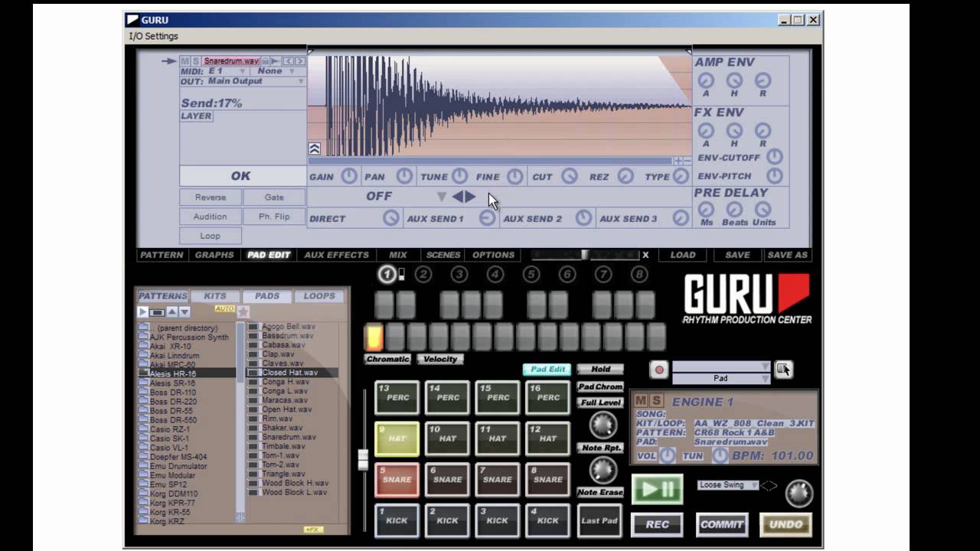
Task: Toggle the Loop option
Action: click(211, 236)
